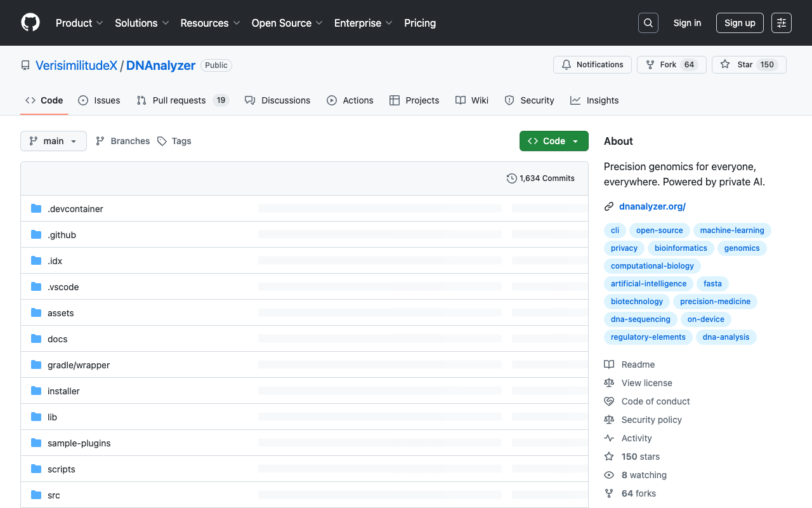Screen dimensions: 812x508
Task: Click the src folder icon
Action: point(36,495)
